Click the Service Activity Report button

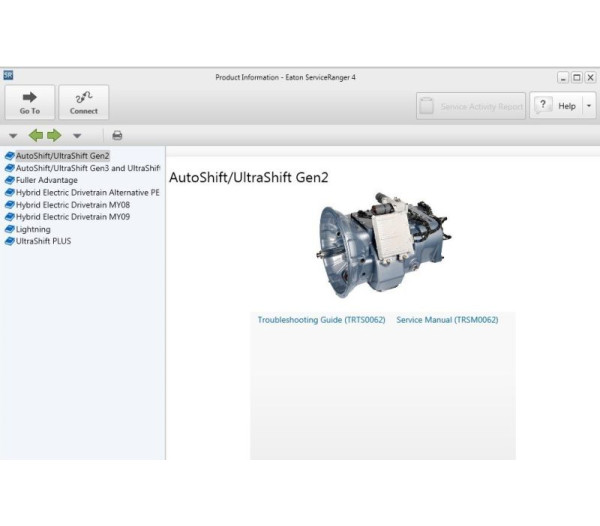[471, 106]
